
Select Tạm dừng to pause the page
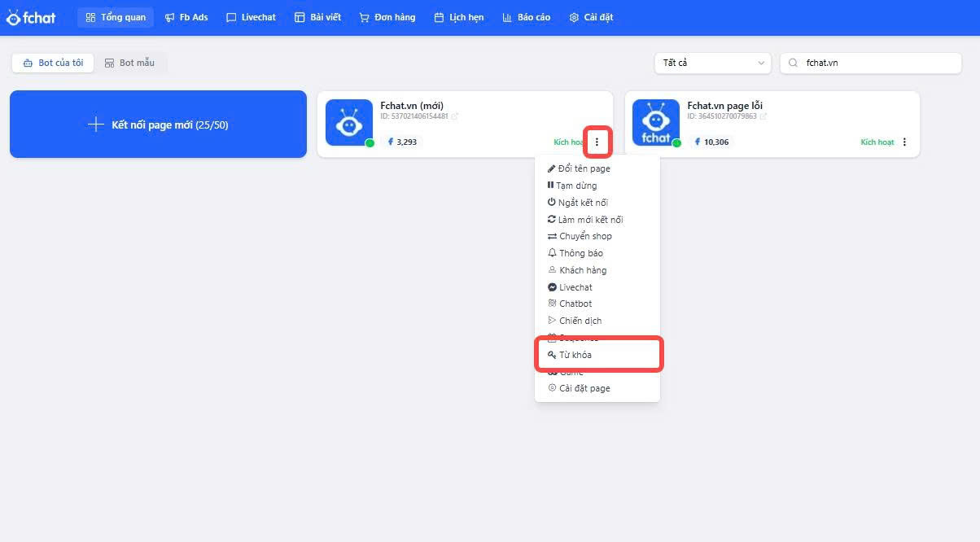[575, 186]
